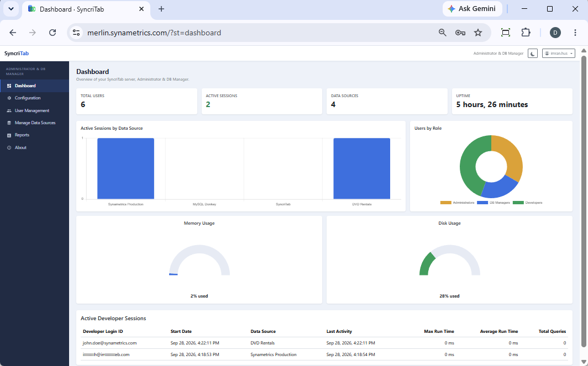Click the address bar URL

tap(154, 33)
